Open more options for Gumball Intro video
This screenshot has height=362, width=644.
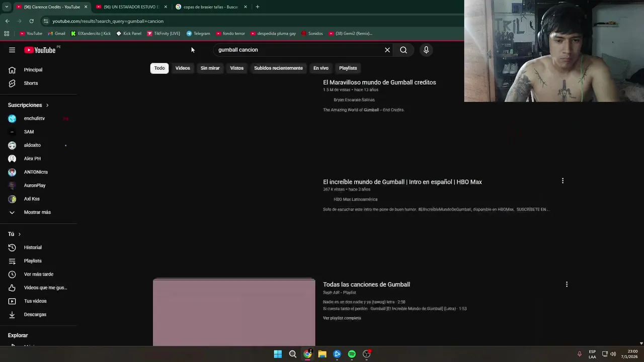[x=562, y=181]
